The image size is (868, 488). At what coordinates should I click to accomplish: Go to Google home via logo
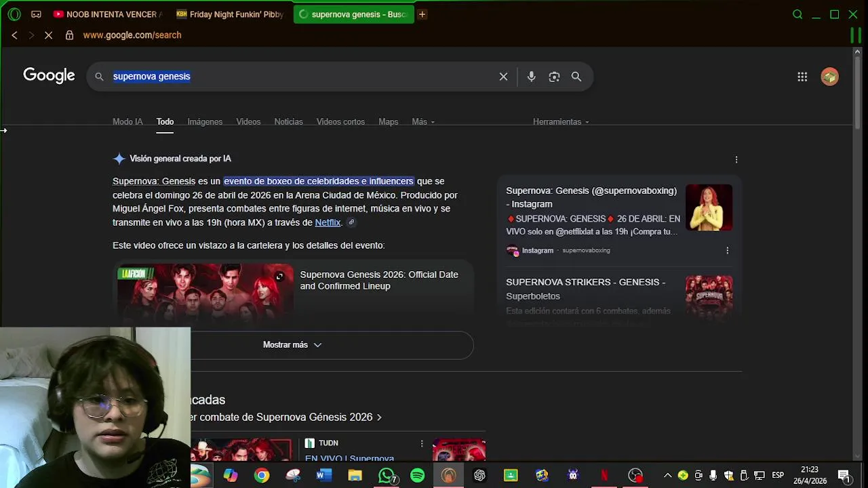pos(49,75)
